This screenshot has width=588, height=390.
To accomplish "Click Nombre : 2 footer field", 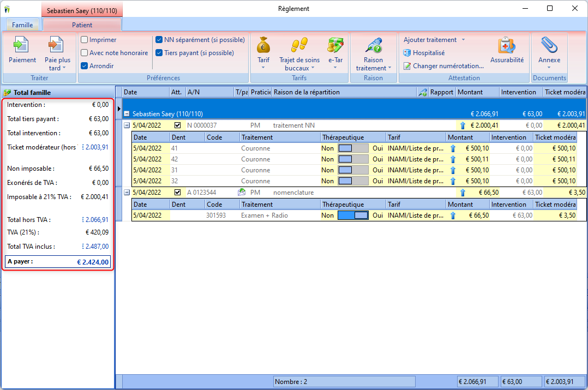I will (344, 382).
